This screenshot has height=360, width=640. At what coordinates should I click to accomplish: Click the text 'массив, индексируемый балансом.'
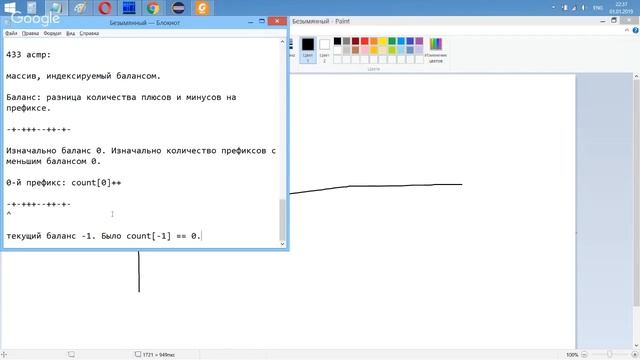(83, 76)
